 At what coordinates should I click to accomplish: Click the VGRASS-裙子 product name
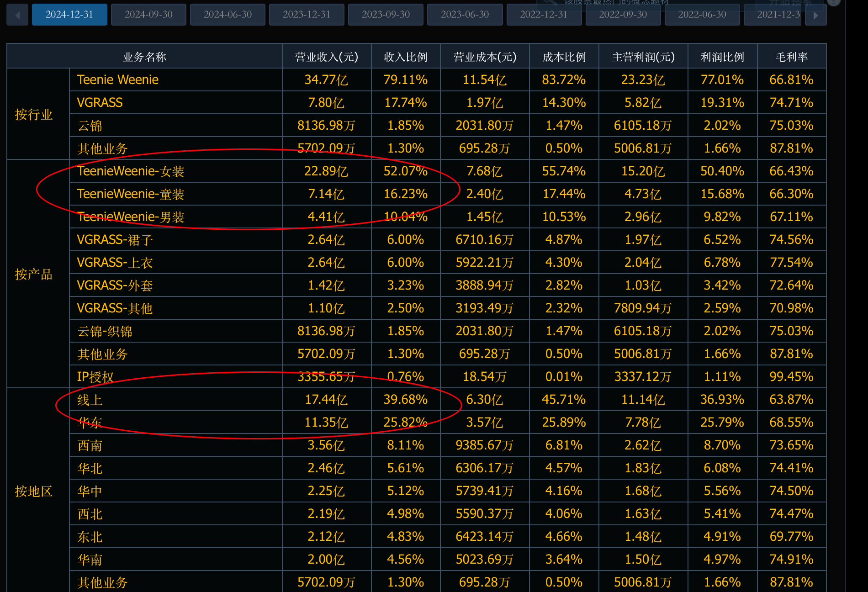[115, 239]
